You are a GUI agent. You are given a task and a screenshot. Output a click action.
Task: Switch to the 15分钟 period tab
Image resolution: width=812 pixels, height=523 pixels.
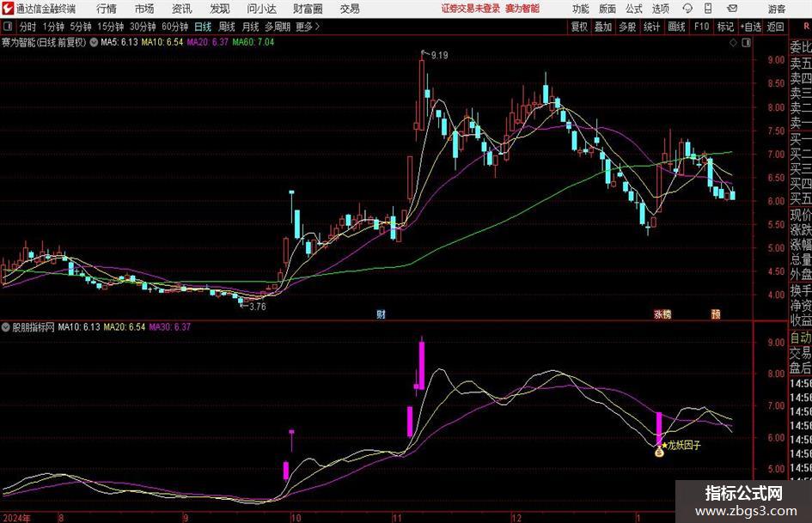(111, 27)
